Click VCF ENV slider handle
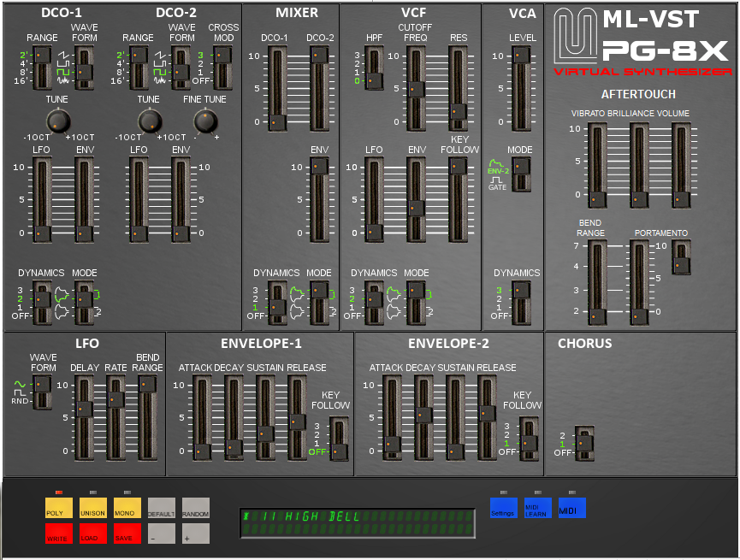This screenshot has height=560, width=740. coord(417,208)
